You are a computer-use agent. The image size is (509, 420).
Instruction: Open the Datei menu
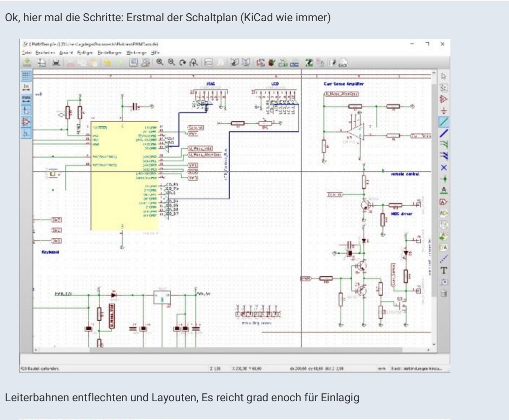[x=27, y=52]
